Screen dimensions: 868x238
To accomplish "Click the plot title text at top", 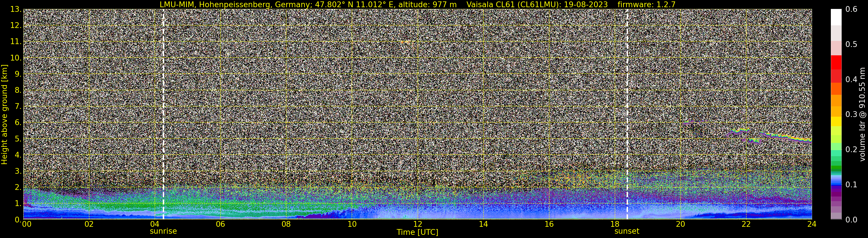I will tap(417, 4).
